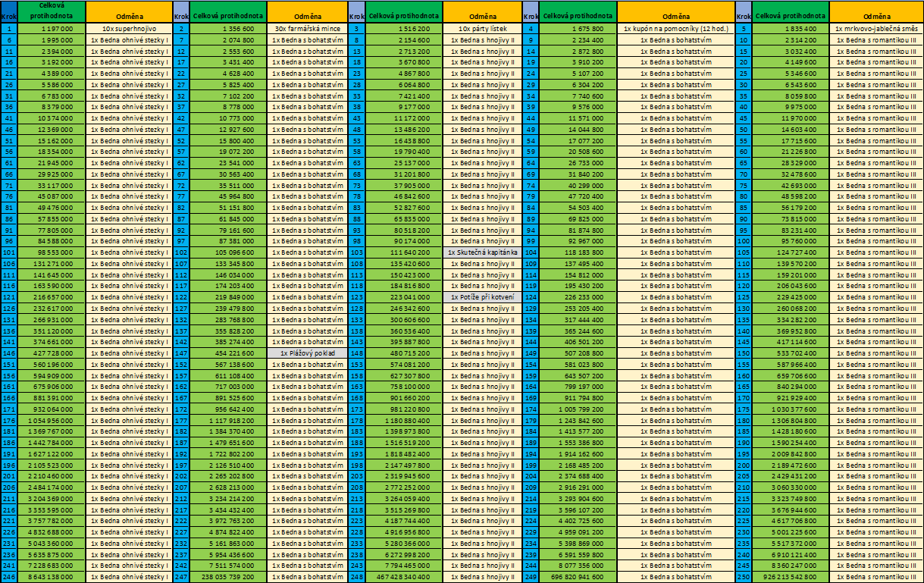The image size is (924, 583).
Task: Select the "1x kupón na pomocníky" cell
Action: [x=675, y=28]
